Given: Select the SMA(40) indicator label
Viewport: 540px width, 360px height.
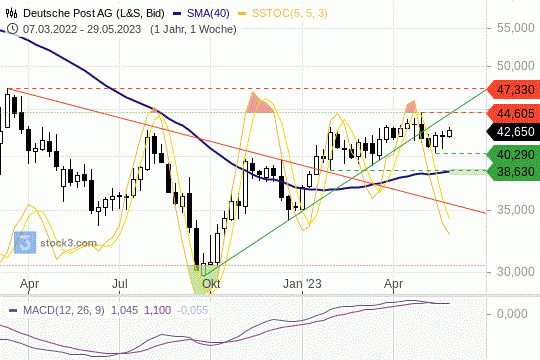Looking at the screenshot, I should coord(208,13).
